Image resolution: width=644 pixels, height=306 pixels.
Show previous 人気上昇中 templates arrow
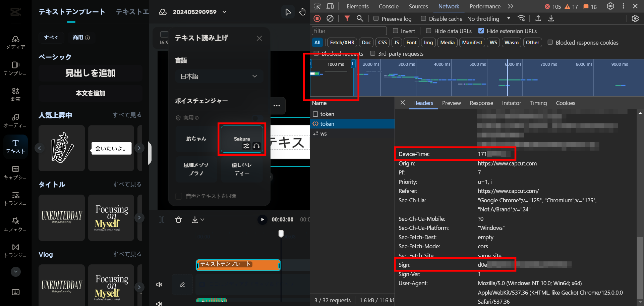pos(40,148)
